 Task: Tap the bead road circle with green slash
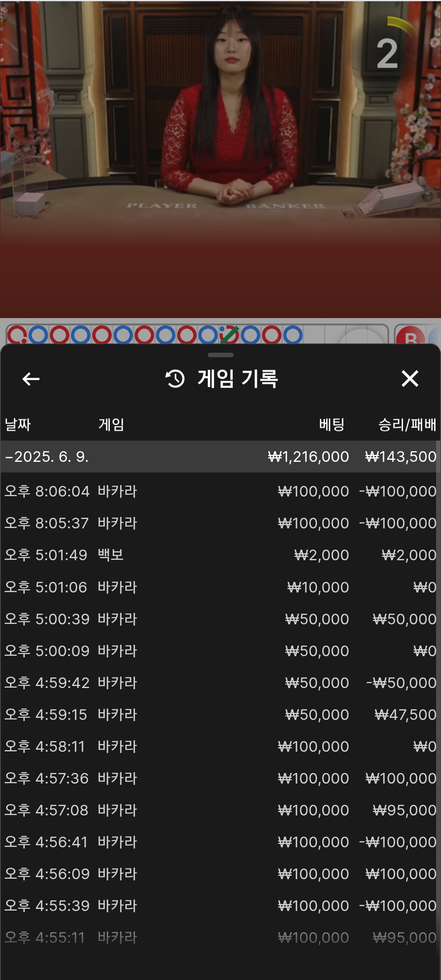pyautogui.click(x=229, y=335)
